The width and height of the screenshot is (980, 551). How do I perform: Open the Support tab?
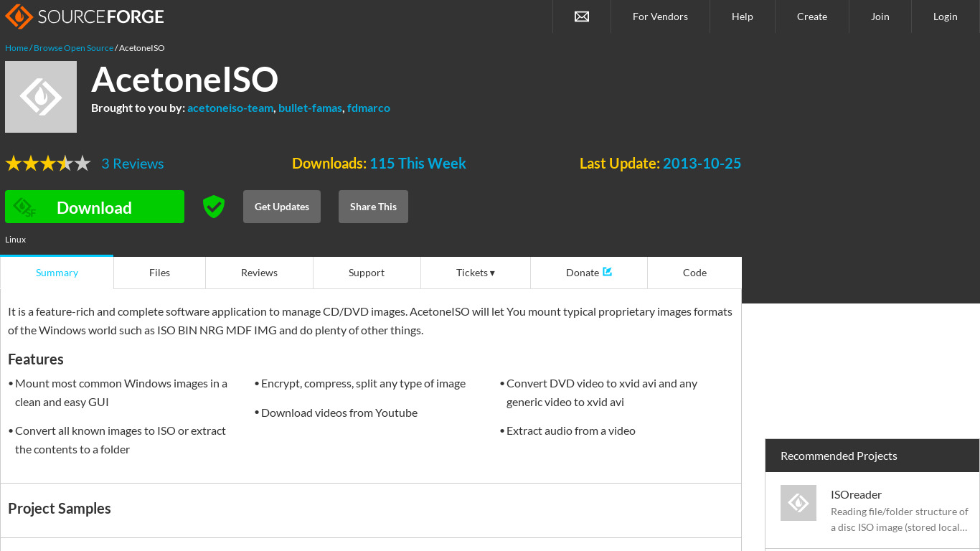point(367,273)
